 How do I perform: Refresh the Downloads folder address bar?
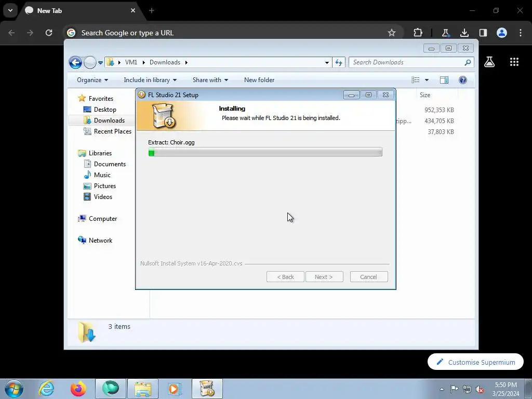tap(339, 62)
